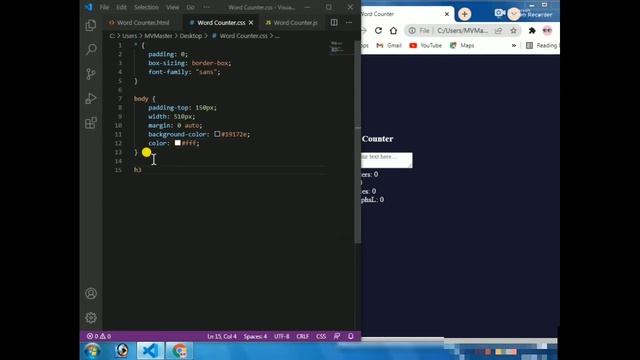Image resolution: width=640 pixels, height=360 pixels.
Task: Reload the page in Chrome
Action: click(378, 31)
